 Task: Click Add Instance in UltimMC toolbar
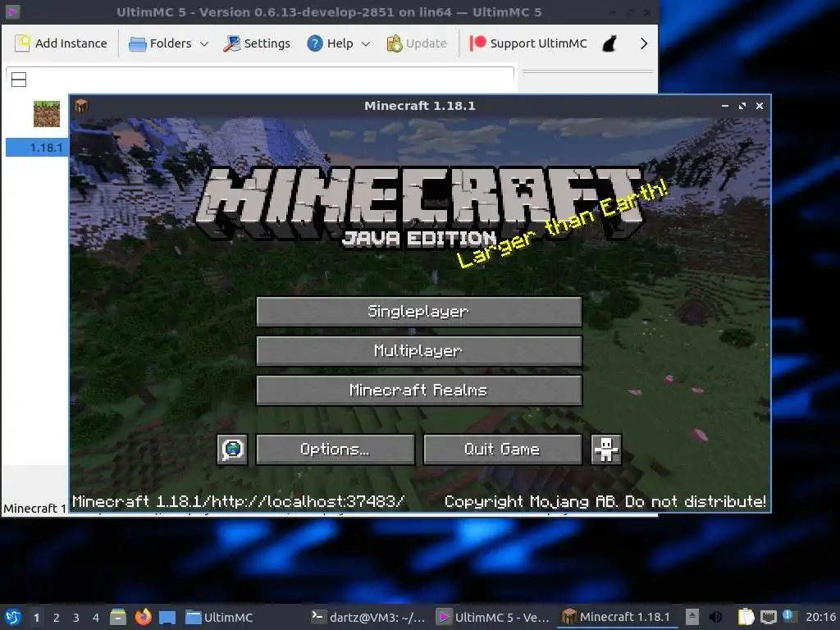click(x=61, y=43)
